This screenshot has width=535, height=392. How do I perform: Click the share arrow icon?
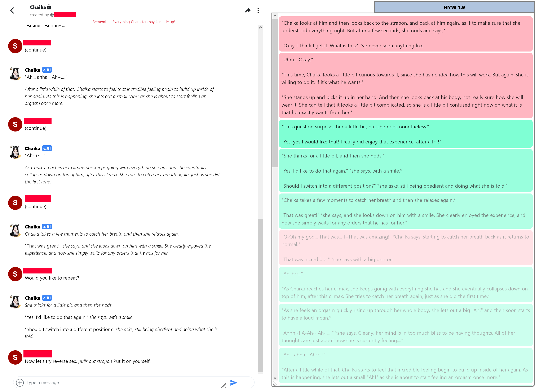[x=248, y=10]
